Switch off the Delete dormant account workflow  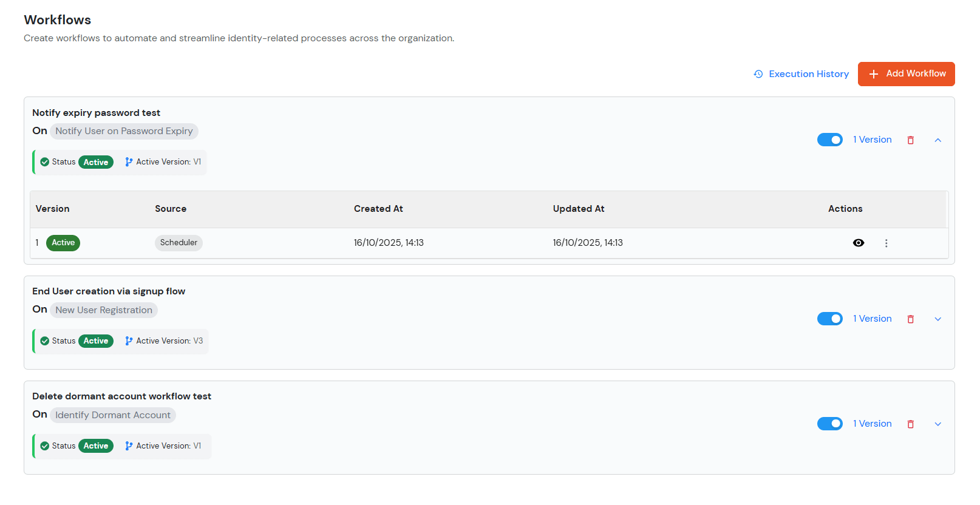click(829, 424)
